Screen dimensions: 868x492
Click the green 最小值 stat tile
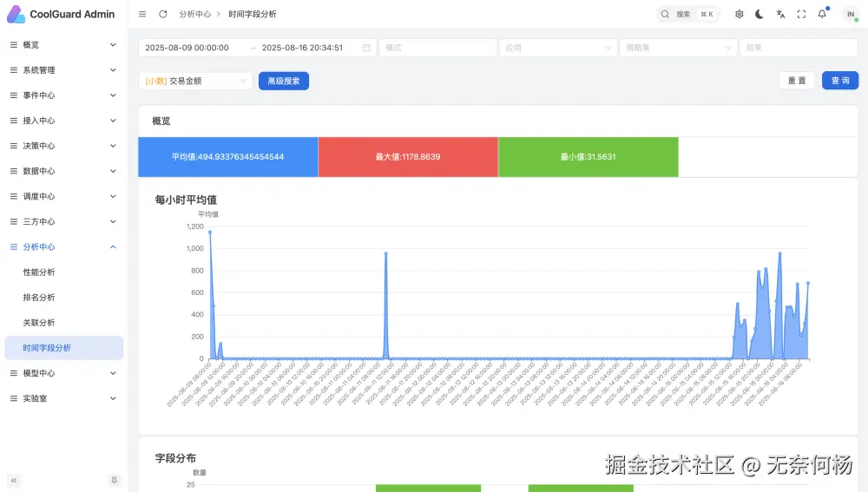[589, 156]
